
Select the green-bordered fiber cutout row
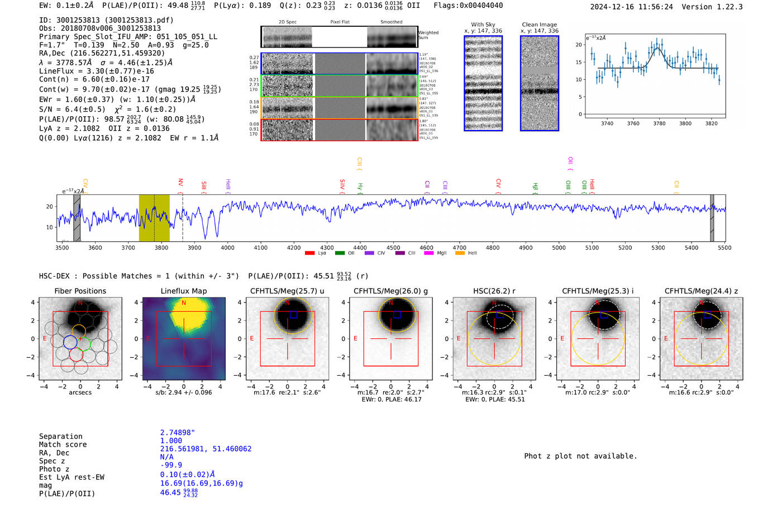340,86
